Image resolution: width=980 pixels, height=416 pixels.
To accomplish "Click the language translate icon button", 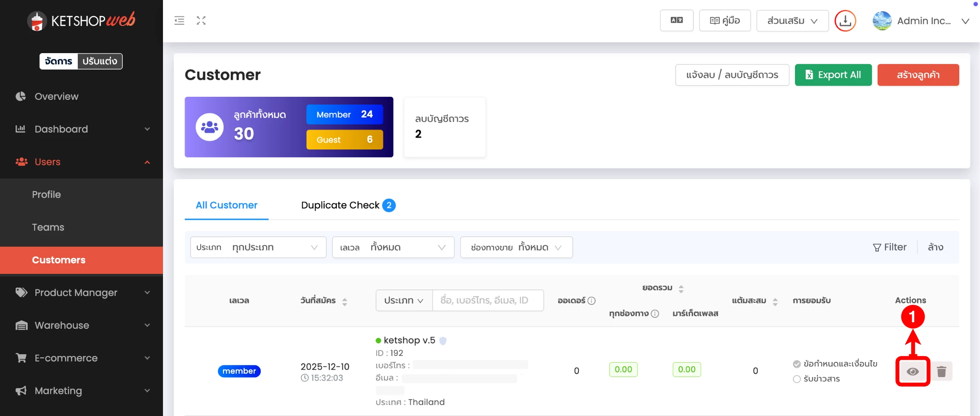I will [677, 20].
